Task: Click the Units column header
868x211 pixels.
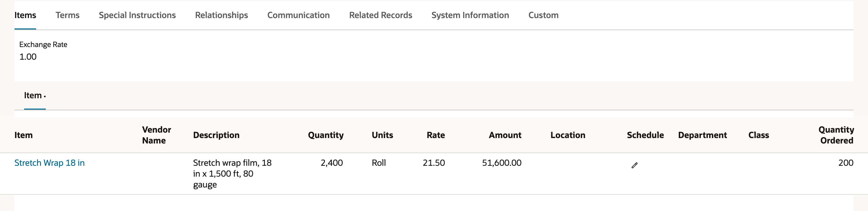Action: click(x=382, y=135)
